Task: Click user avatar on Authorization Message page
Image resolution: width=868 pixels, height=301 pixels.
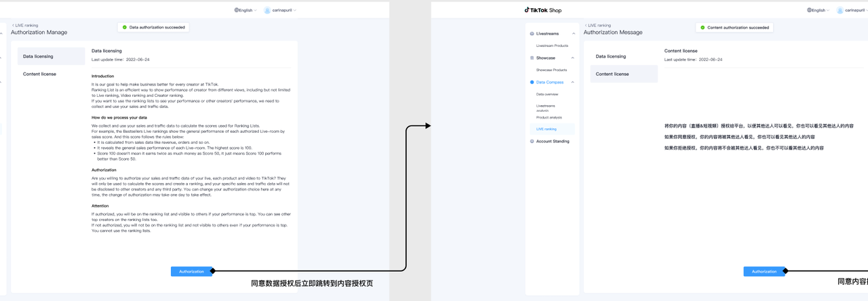Action: tap(840, 10)
